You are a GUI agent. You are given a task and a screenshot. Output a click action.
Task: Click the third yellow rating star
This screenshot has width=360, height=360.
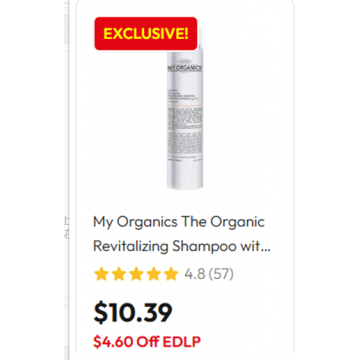[136, 274]
